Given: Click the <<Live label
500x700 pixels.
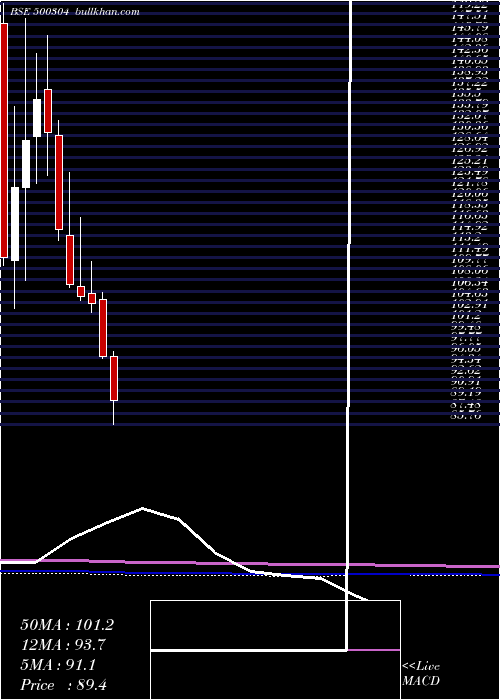Looking at the screenshot, I should pos(421,667).
